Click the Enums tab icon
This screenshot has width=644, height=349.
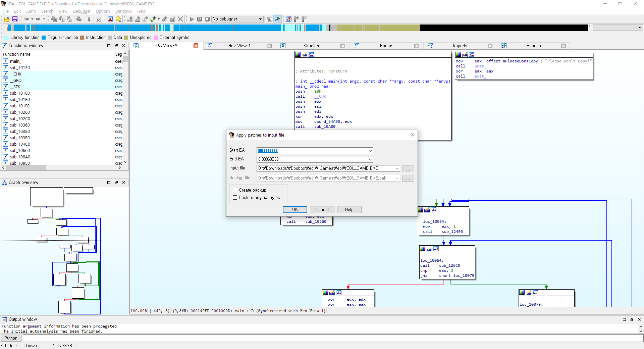pos(357,46)
